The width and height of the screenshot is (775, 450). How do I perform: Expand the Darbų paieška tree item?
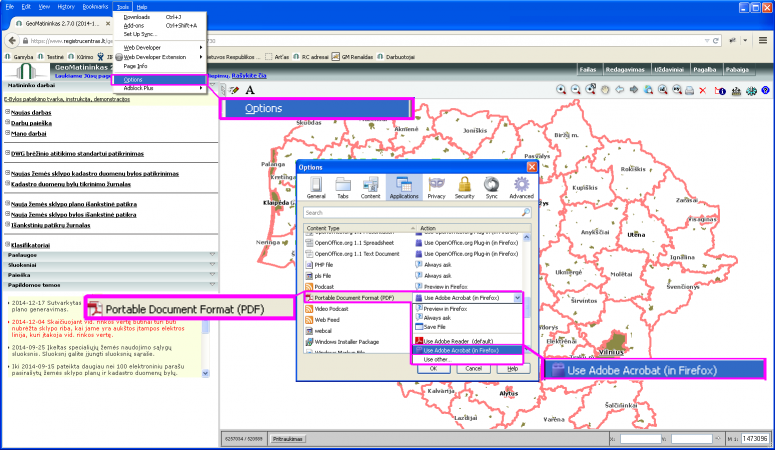(7, 123)
